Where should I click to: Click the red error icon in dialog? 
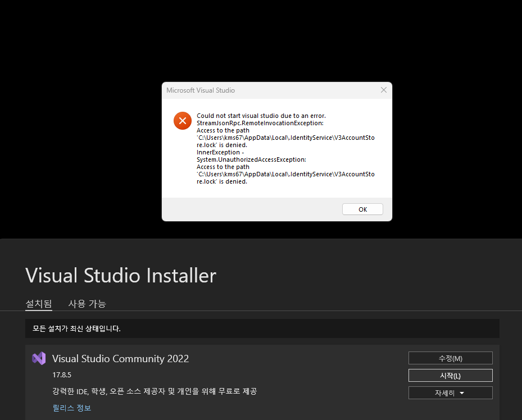183,121
